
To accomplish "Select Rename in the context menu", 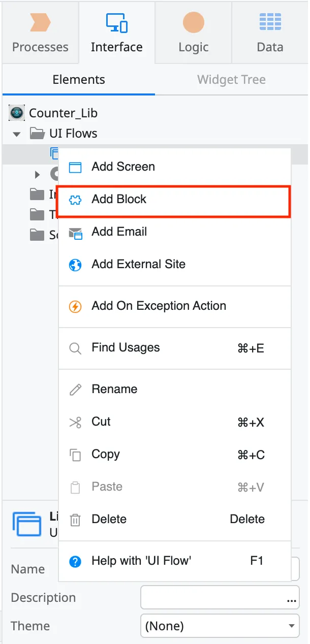I will click(114, 389).
